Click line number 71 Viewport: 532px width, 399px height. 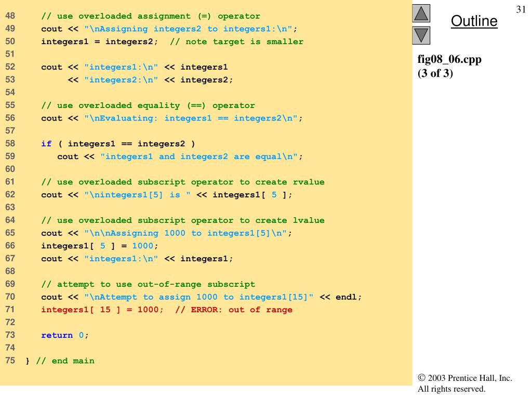coord(10,310)
